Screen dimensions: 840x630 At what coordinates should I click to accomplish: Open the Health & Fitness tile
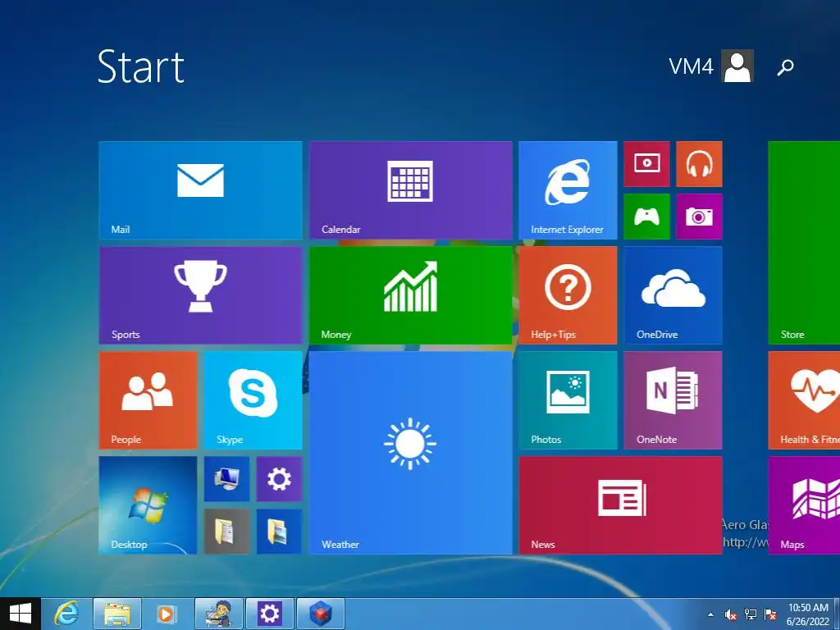point(804,399)
